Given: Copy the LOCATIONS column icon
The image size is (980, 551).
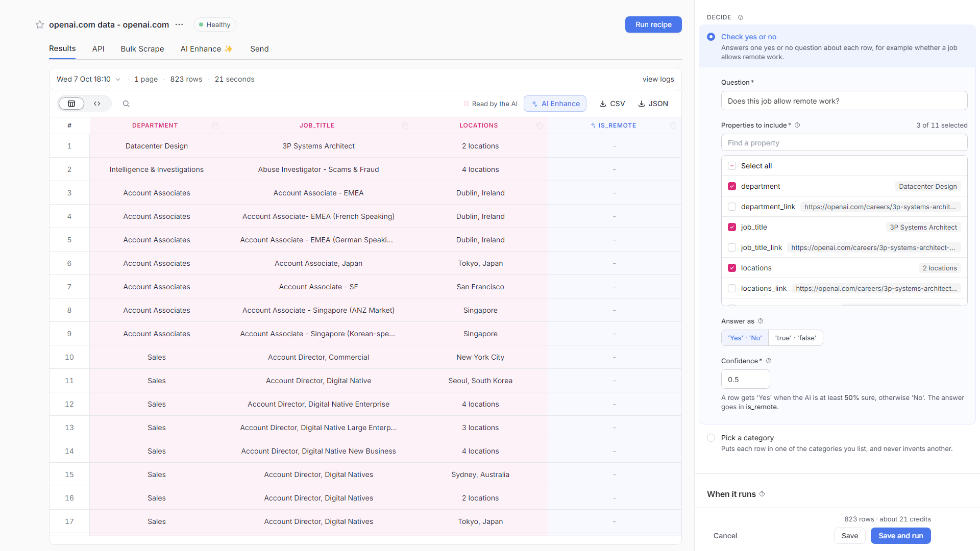Looking at the screenshot, I should tap(540, 126).
